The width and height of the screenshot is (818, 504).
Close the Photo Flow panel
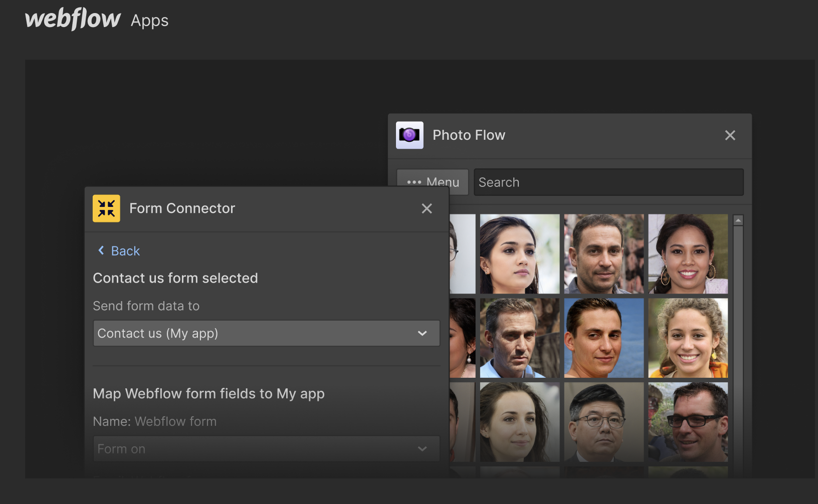click(x=730, y=135)
